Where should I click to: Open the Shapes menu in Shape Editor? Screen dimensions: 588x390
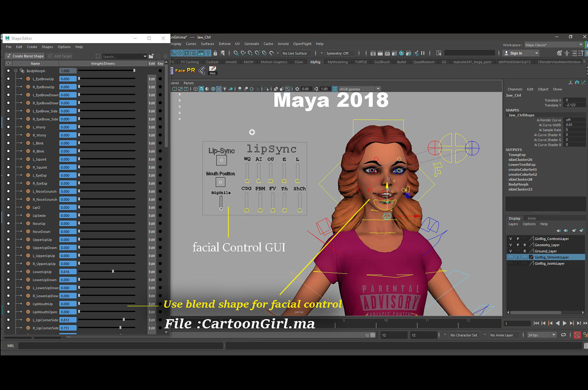click(47, 47)
